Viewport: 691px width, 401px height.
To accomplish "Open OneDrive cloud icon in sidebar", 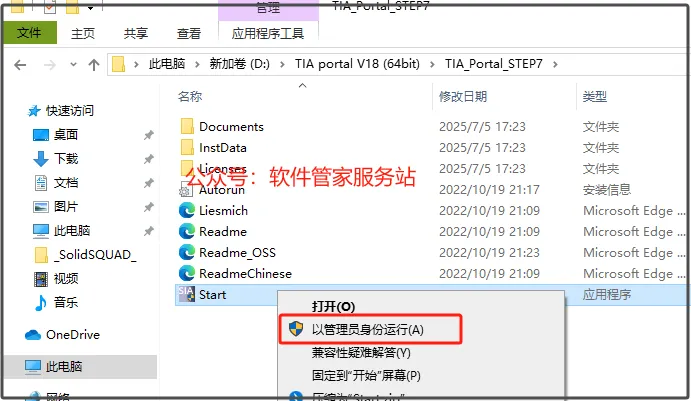I will click(33, 335).
